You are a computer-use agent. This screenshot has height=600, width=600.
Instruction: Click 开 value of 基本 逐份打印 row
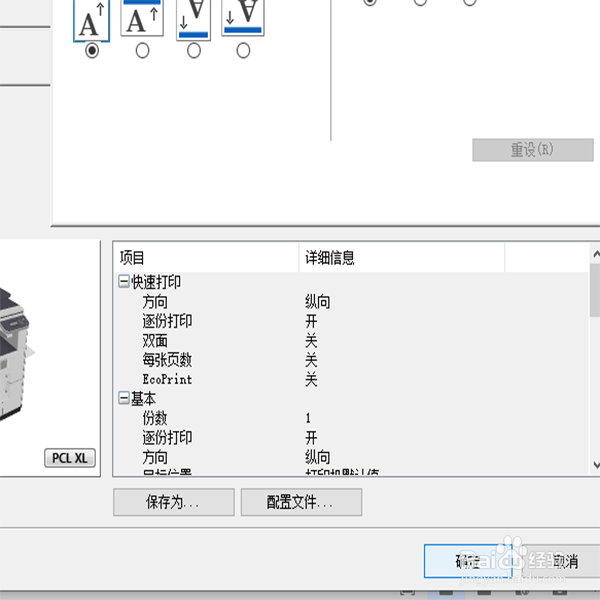(x=311, y=437)
